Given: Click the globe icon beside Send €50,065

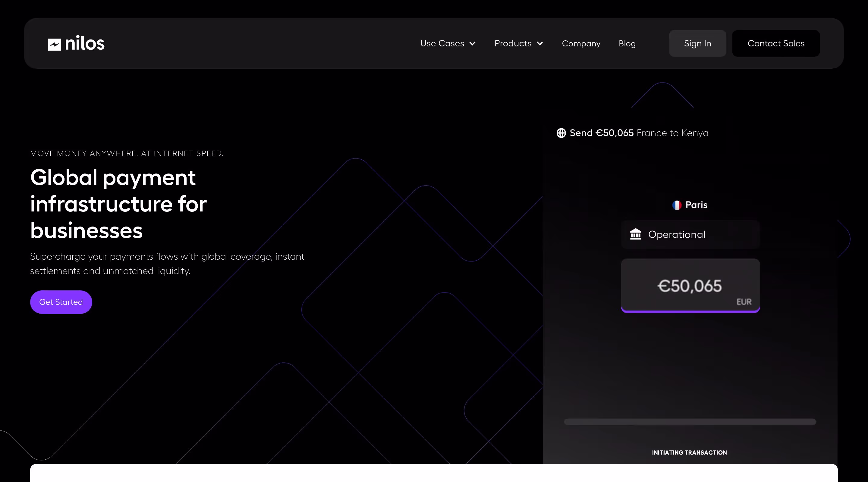Looking at the screenshot, I should pyautogui.click(x=561, y=133).
